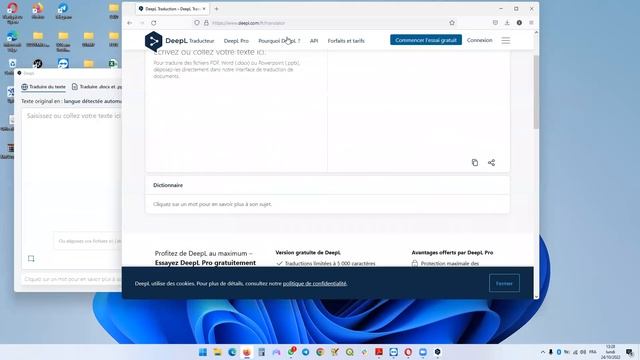Screen dimensions: 640x360
Task: Open Forfaits et tarifs page
Action: (346, 41)
